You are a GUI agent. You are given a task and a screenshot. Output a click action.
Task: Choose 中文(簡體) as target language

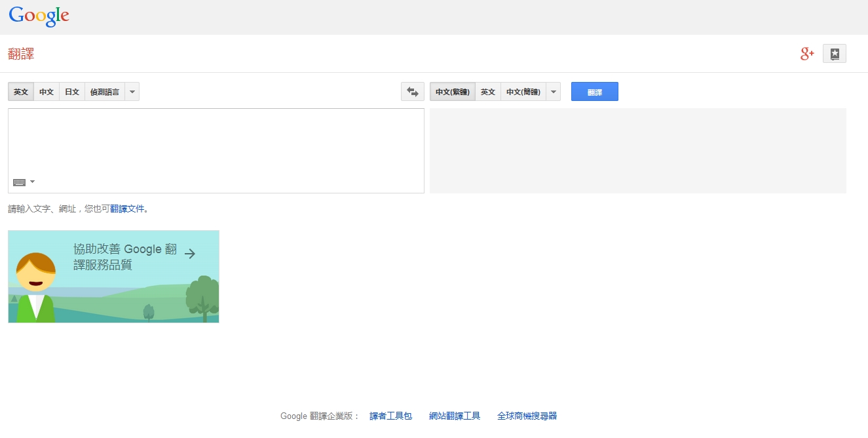(x=523, y=92)
